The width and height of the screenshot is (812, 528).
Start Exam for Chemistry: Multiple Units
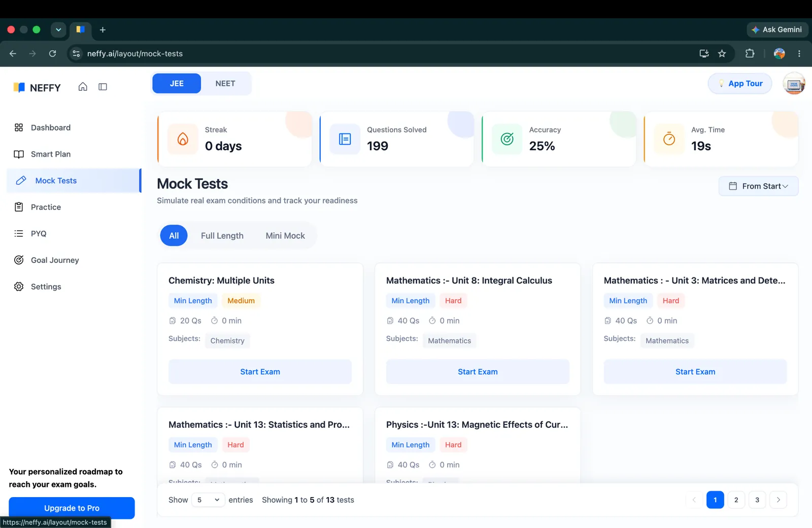pyautogui.click(x=260, y=372)
